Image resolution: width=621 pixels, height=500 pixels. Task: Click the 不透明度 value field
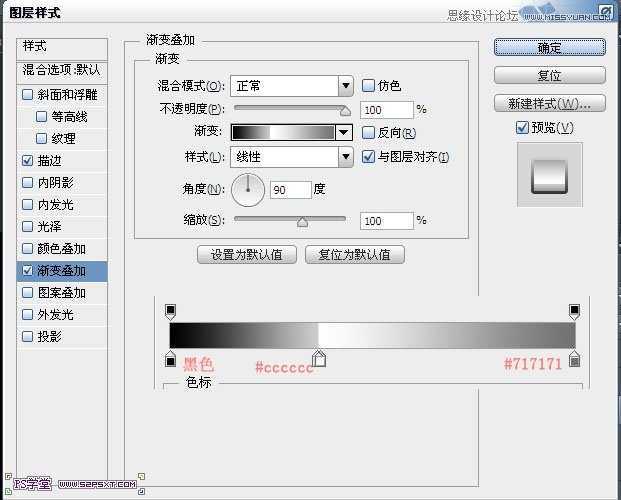[387, 110]
